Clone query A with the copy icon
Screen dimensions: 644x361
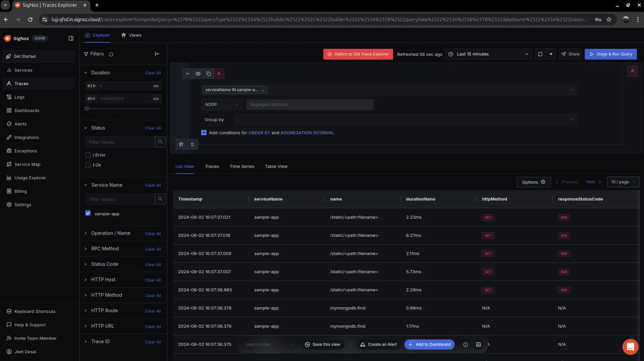[x=208, y=74]
